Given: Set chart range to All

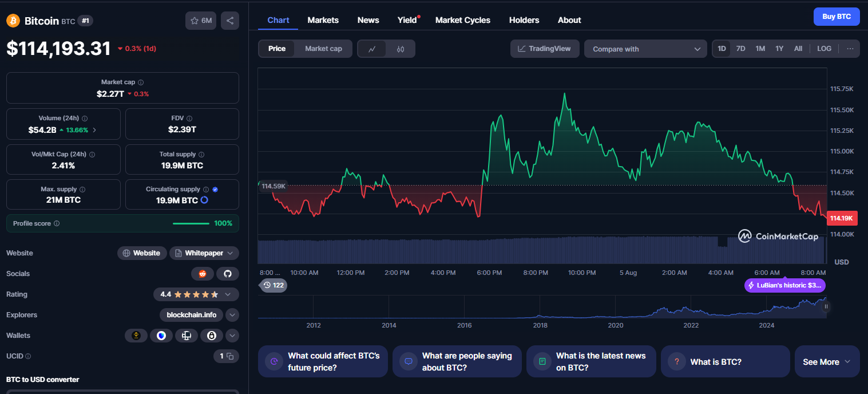Looking at the screenshot, I should 798,49.
